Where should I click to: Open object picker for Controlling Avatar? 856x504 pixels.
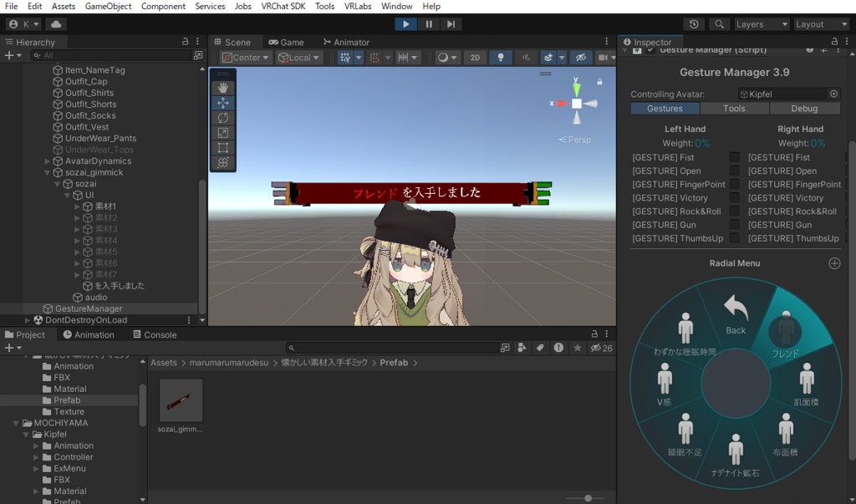[833, 94]
